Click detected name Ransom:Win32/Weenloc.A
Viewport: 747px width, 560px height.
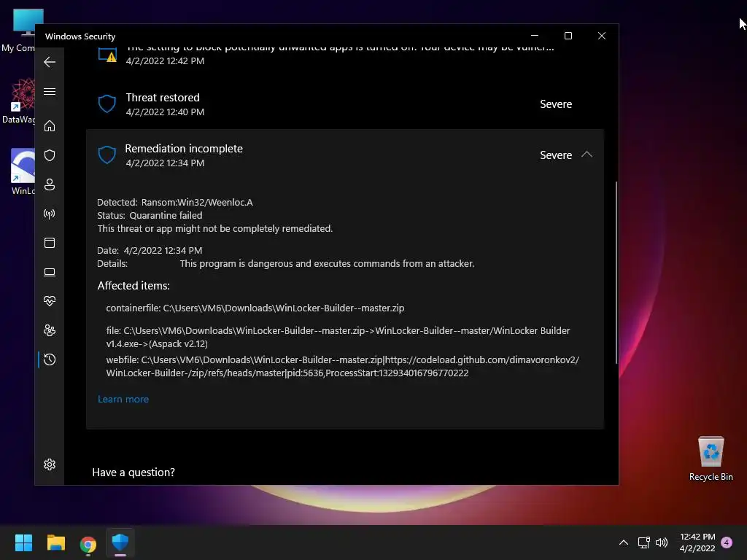(x=197, y=203)
